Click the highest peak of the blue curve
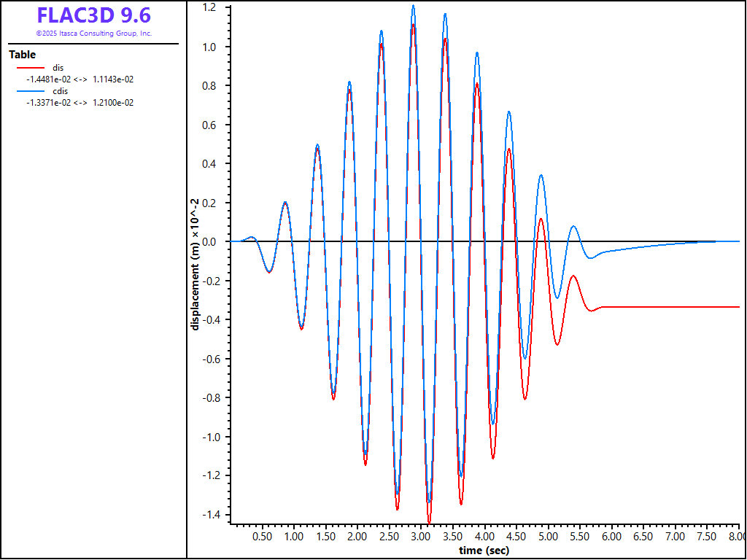 click(x=413, y=6)
